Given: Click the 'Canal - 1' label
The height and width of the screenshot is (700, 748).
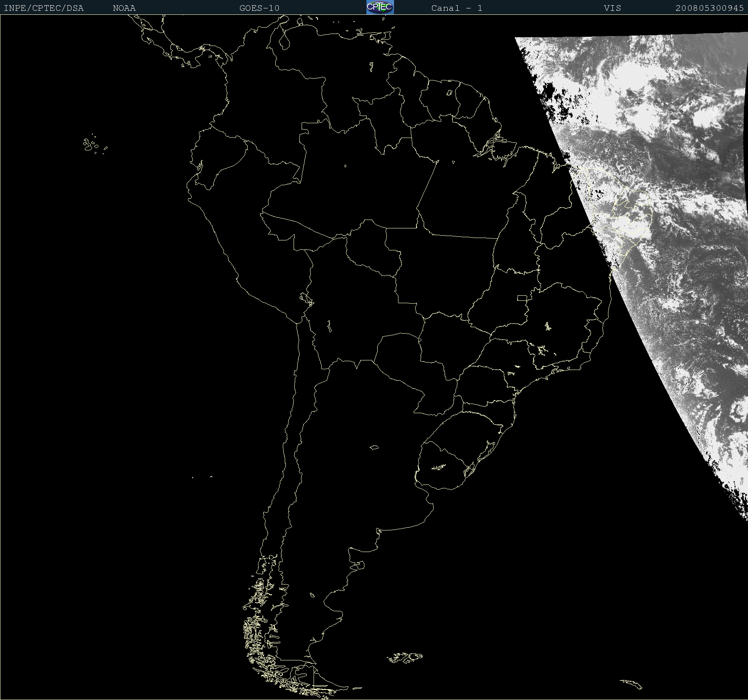Looking at the screenshot, I should point(457,8).
